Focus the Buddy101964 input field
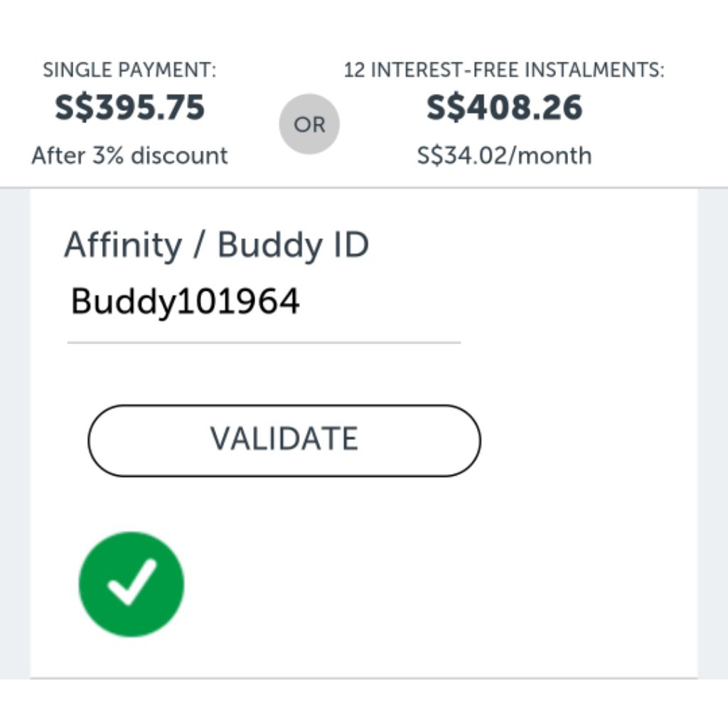The height and width of the screenshot is (728, 728). (x=186, y=301)
